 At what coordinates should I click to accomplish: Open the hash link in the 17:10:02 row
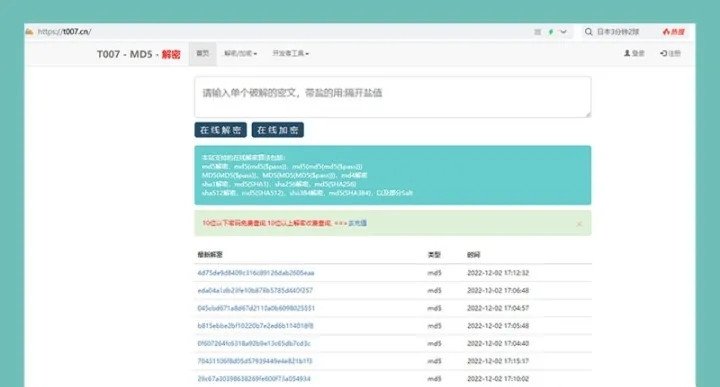(254, 379)
